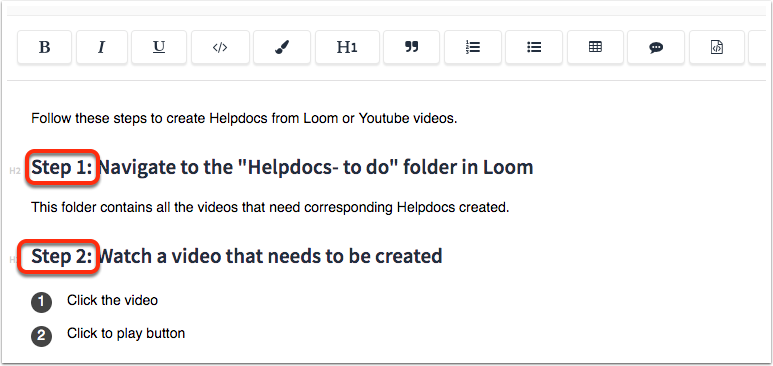This screenshot has height=366, width=773.
Task: Underline the selected text
Action: pyautogui.click(x=159, y=47)
